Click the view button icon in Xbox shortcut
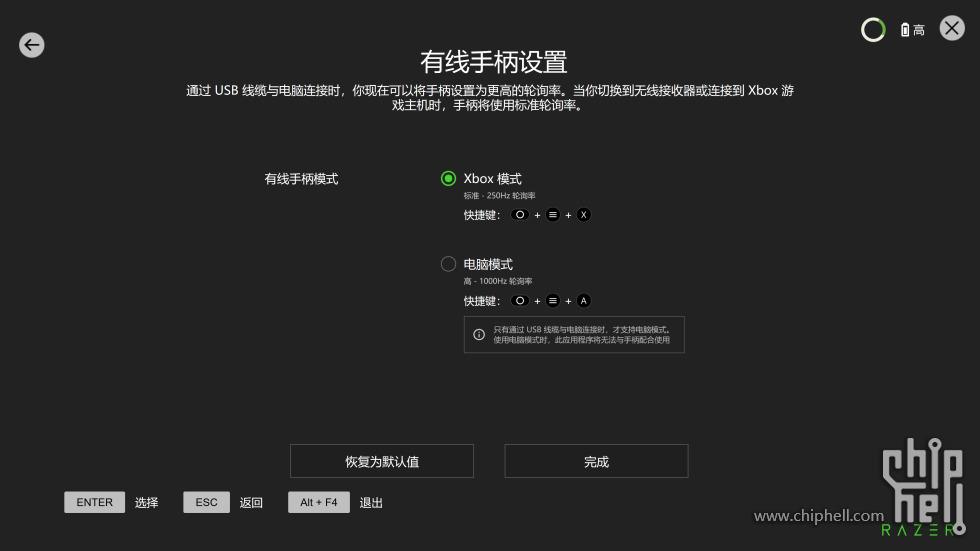The height and width of the screenshot is (551, 980). [x=519, y=215]
